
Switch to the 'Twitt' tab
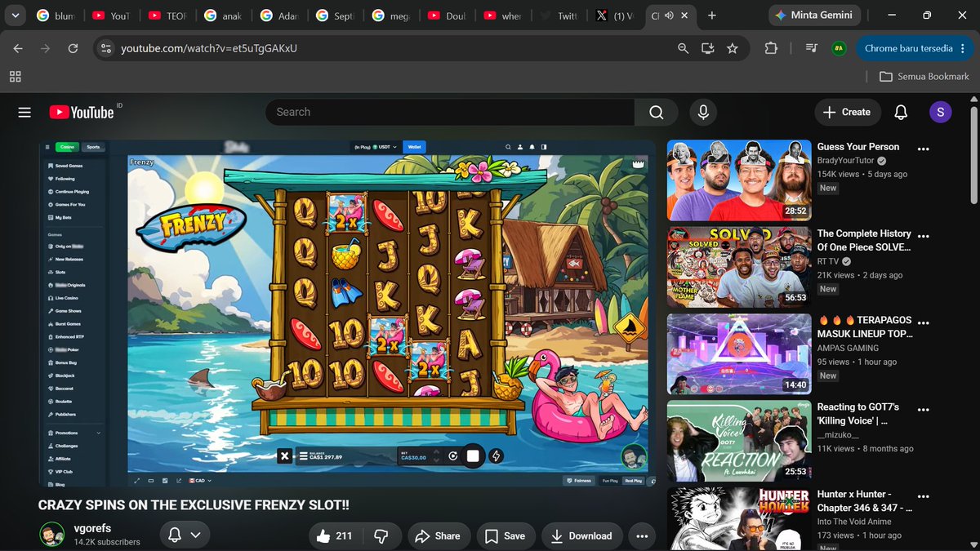[558, 16]
